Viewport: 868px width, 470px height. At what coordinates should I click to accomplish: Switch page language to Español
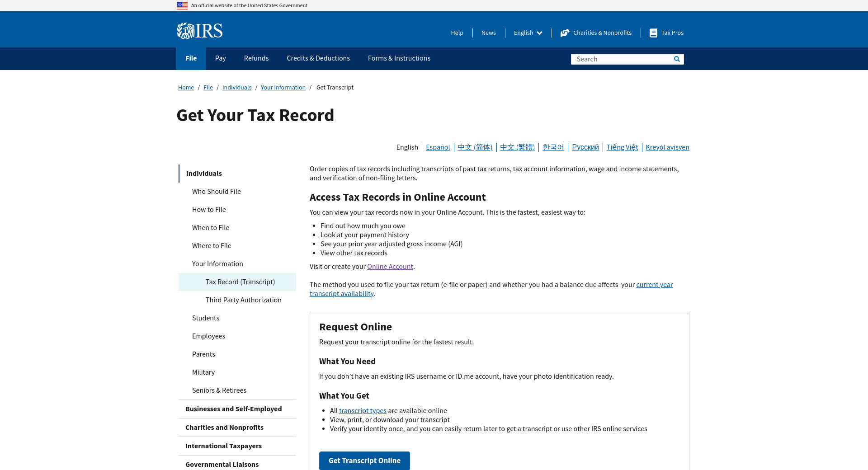point(438,147)
